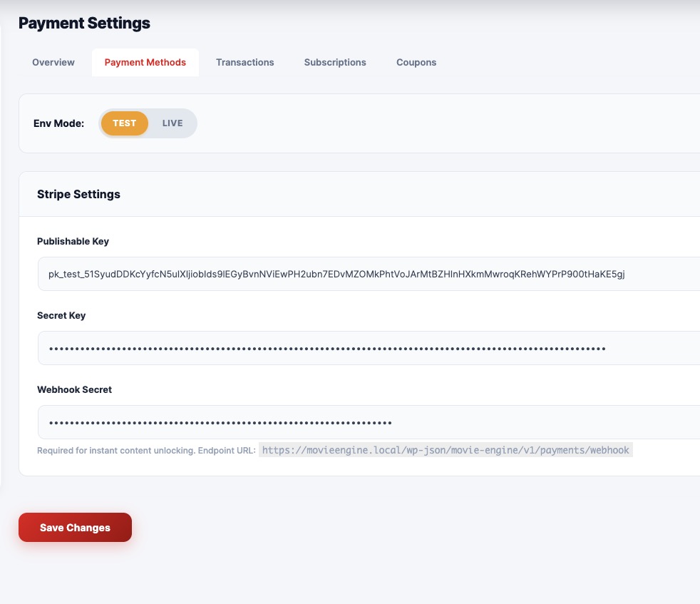The width and height of the screenshot is (700, 604).
Task: Open the Coupons tab
Action: click(416, 63)
